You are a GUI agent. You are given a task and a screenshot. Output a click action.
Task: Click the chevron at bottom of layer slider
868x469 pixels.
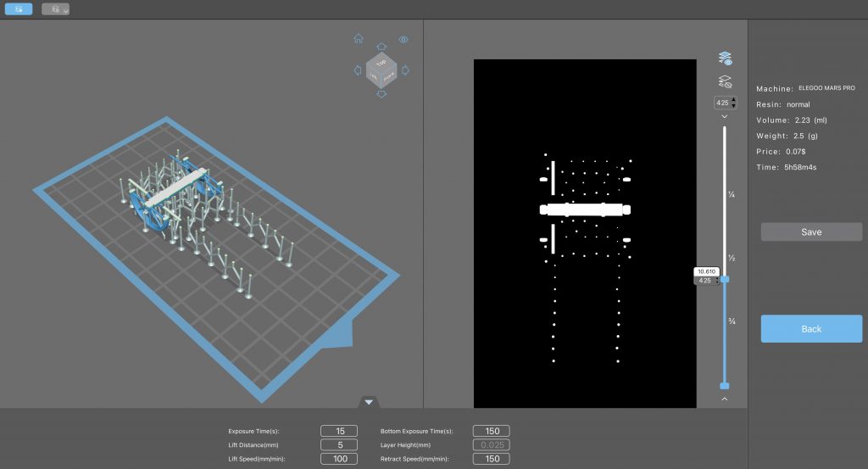pos(725,398)
